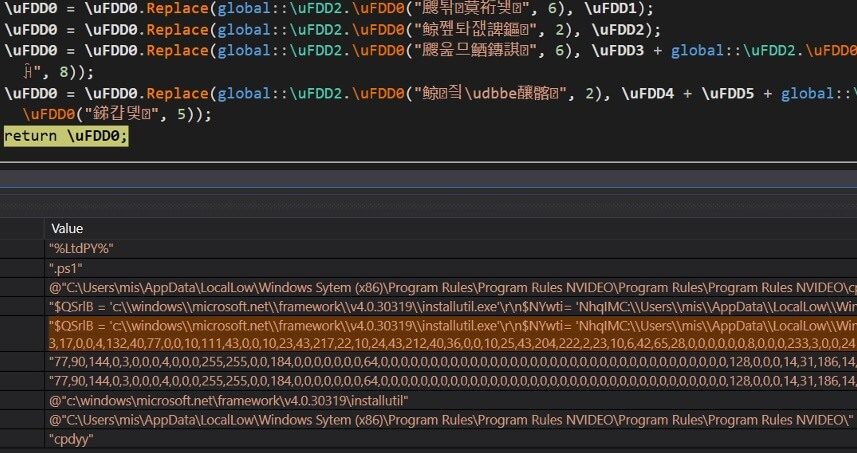Screen dimensions: 857x453
Task: Click the Value column header
Action: point(67,228)
